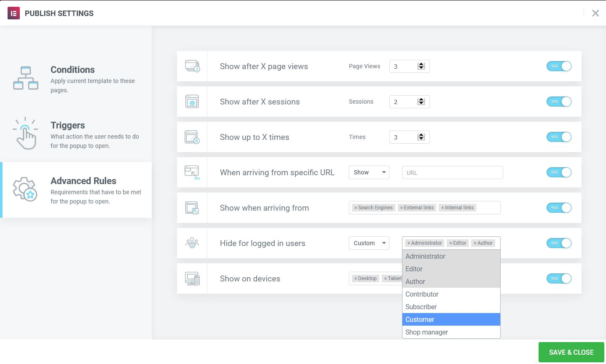Toggle off 'Hide for logged in users'
Viewport: 606px width, 364px height.
pyautogui.click(x=559, y=243)
